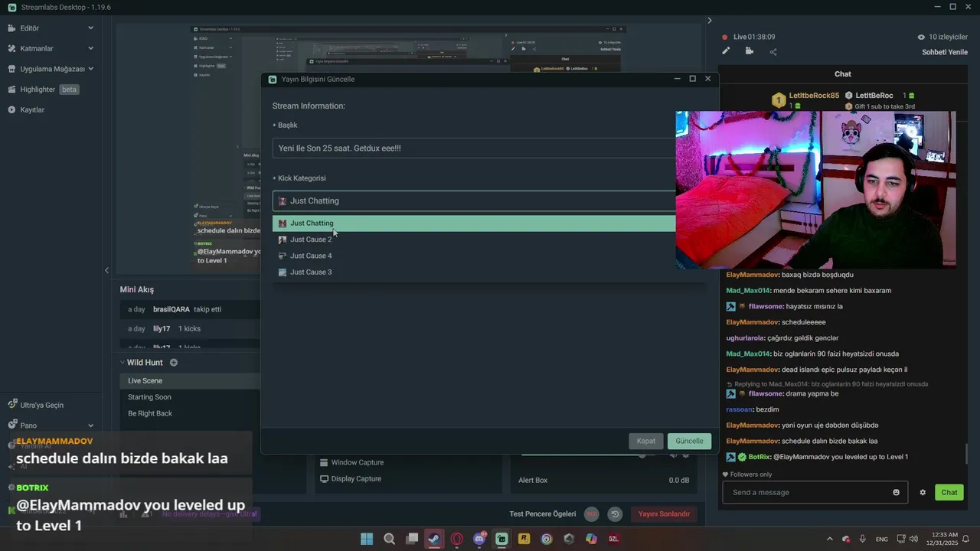Open Copilot on the taskbar

[x=591, y=539]
